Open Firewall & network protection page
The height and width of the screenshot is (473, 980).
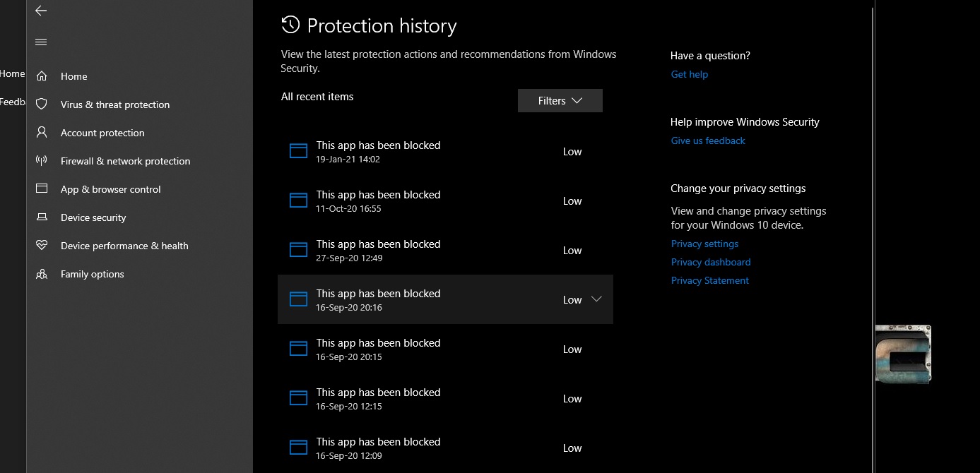tap(139, 161)
